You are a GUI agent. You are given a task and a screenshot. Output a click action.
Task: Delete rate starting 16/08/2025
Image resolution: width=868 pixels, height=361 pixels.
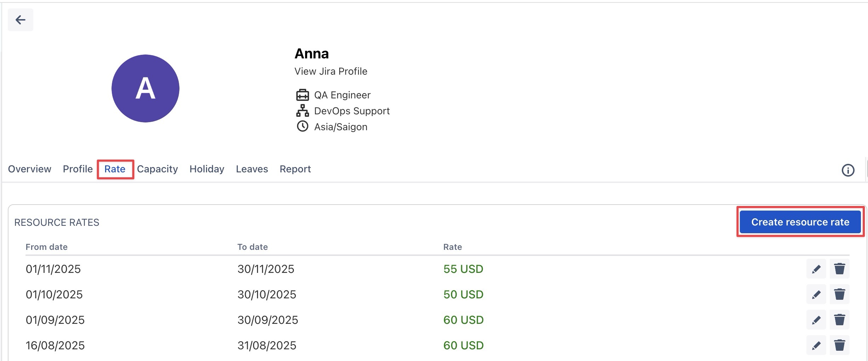coord(839,345)
